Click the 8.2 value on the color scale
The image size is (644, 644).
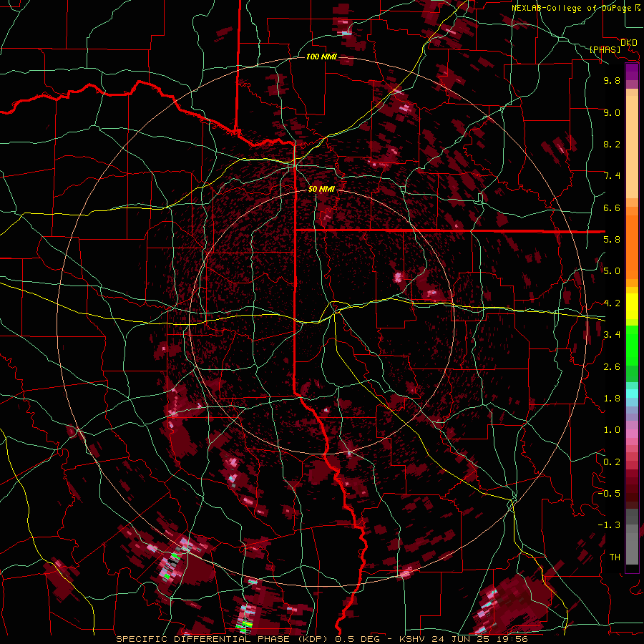[x=612, y=144]
